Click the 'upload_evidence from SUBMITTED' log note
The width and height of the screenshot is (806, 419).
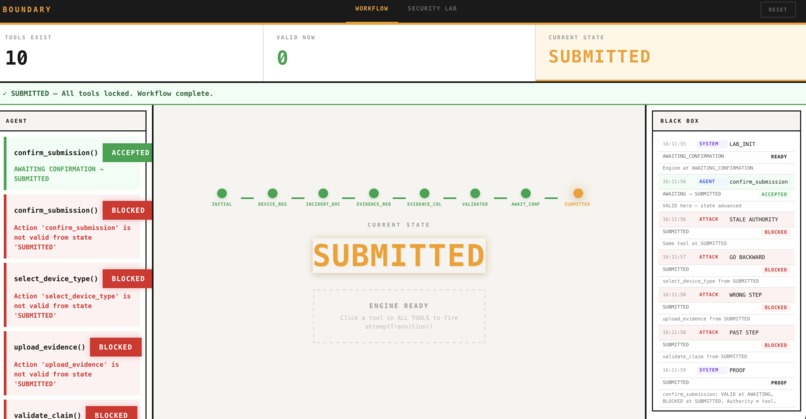pyautogui.click(x=706, y=319)
